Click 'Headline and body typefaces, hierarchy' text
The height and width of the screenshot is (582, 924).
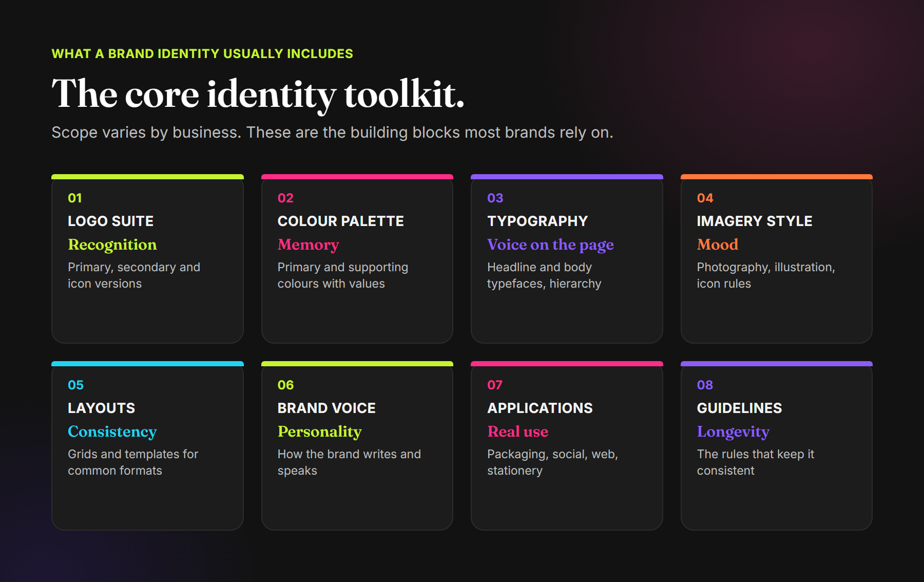[544, 275]
